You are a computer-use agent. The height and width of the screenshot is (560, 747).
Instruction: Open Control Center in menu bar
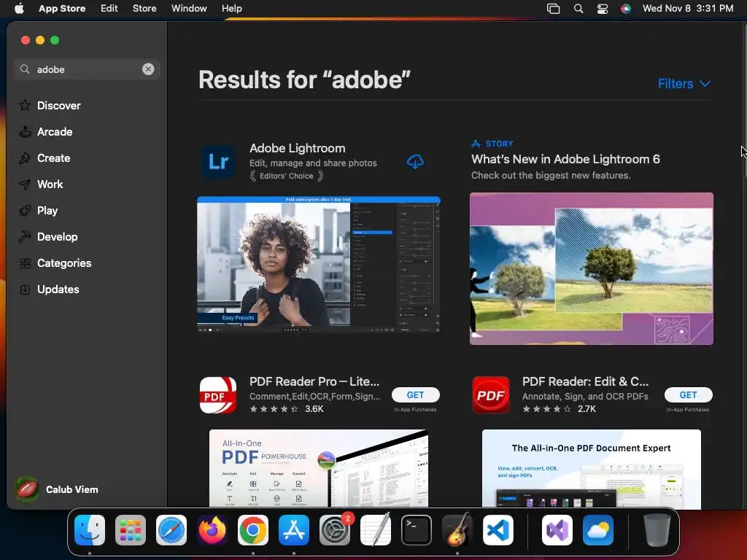tap(602, 9)
